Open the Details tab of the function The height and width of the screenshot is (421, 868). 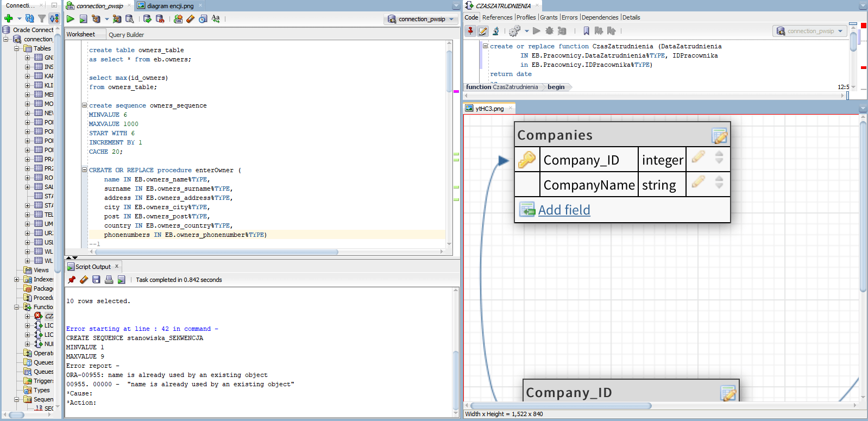(631, 17)
